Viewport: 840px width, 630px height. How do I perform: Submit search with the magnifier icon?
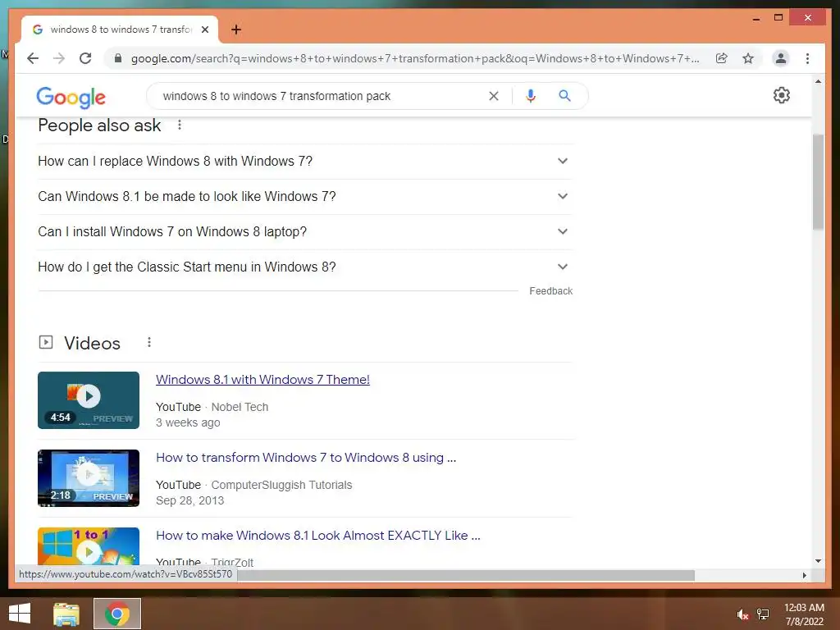(x=564, y=96)
